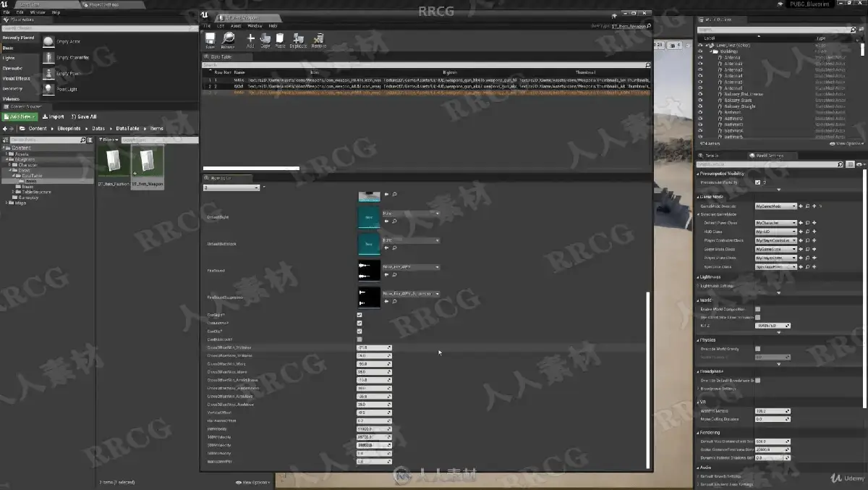Viewport: 868px width, 490px height.
Task: Open the Asset menu in data table editor
Action: (235, 25)
